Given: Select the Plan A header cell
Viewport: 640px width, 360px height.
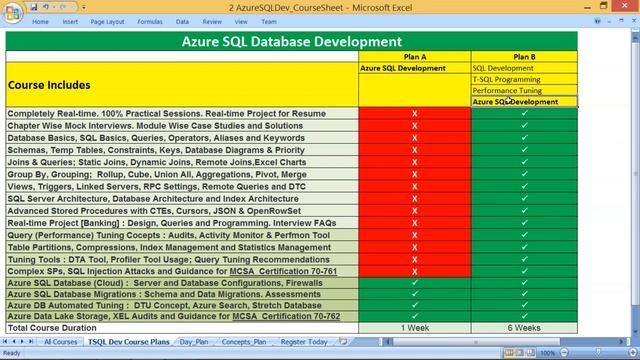Looking at the screenshot, I should 415,57.
